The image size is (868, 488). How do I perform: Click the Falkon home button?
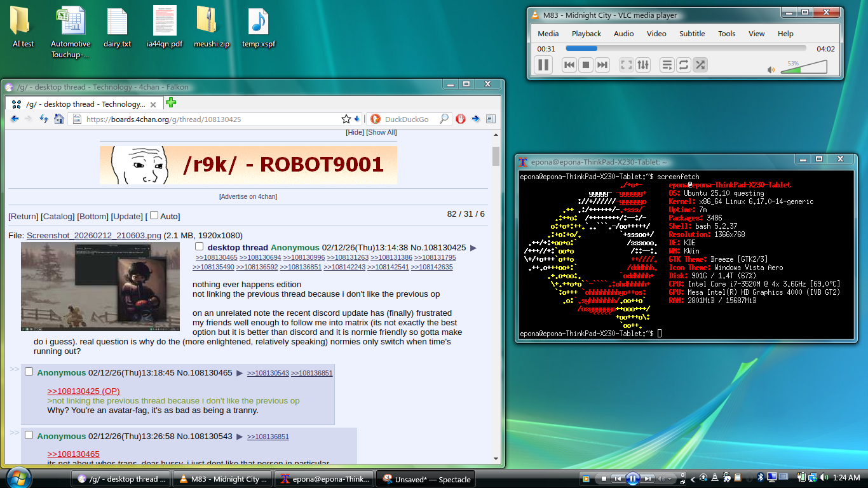(59, 119)
